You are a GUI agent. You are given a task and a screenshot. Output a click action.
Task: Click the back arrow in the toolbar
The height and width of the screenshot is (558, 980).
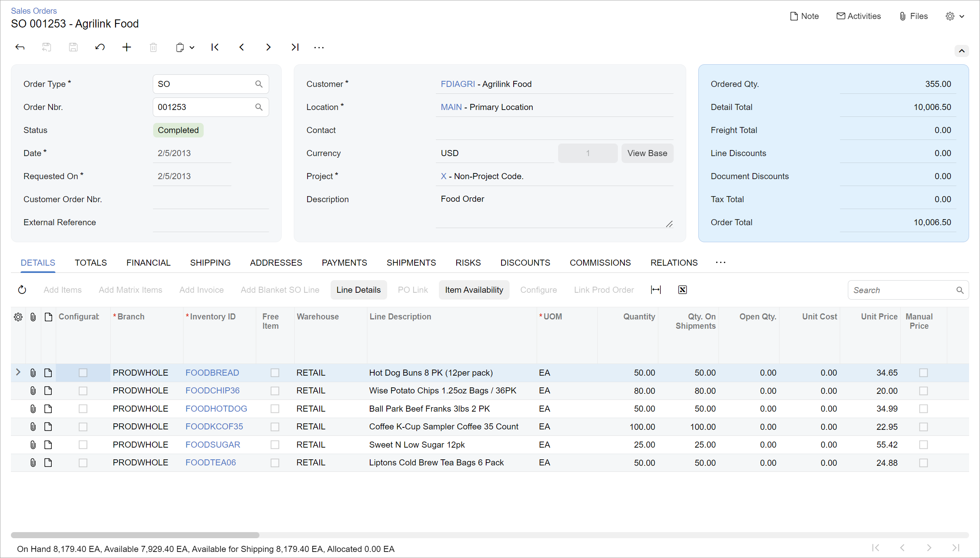pyautogui.click(x=20, y=47)
